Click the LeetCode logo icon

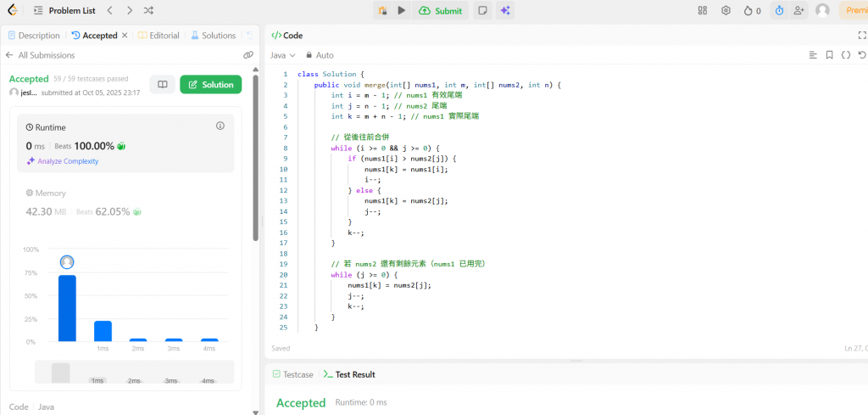(x=13, y=10)
